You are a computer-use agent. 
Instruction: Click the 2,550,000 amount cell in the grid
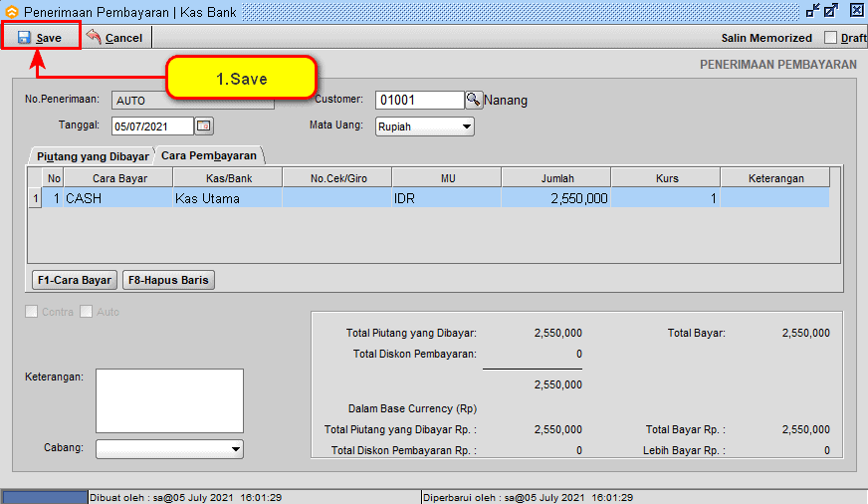tap(556, 198)
